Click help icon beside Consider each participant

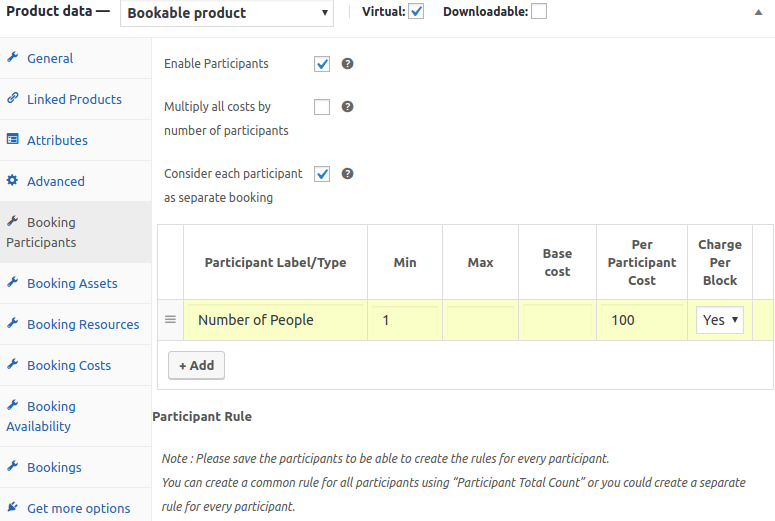[x=347, y=174]
